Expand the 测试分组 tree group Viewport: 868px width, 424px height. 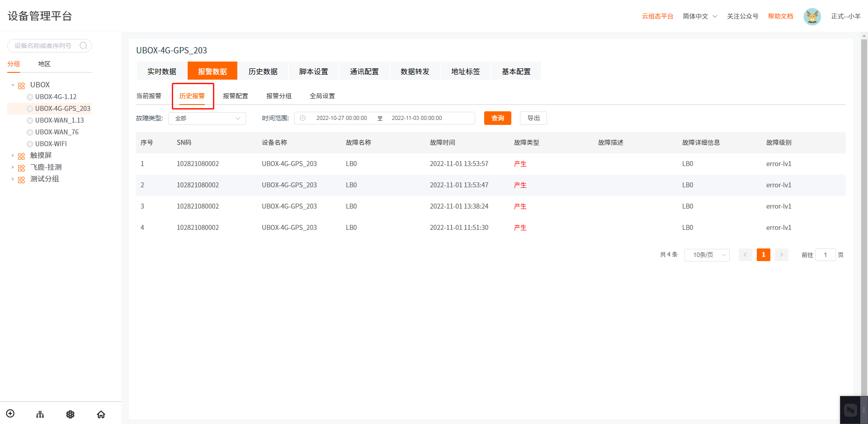(13, 179)
